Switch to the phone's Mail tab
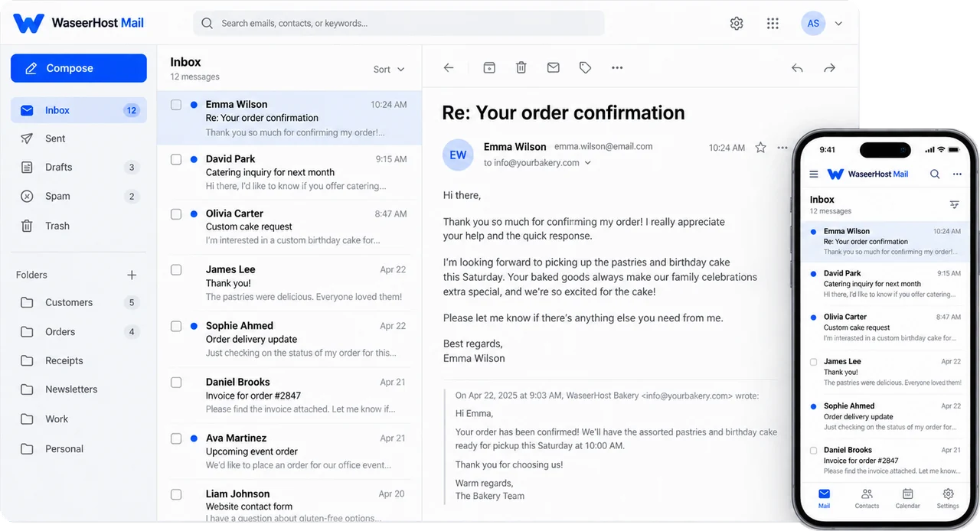The image size is (980, 531). (x=824, y=498)
